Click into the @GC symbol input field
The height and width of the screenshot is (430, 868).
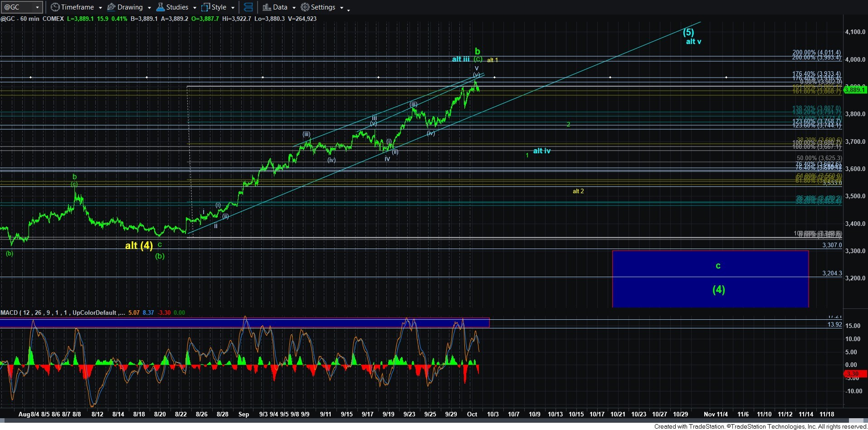17,7
